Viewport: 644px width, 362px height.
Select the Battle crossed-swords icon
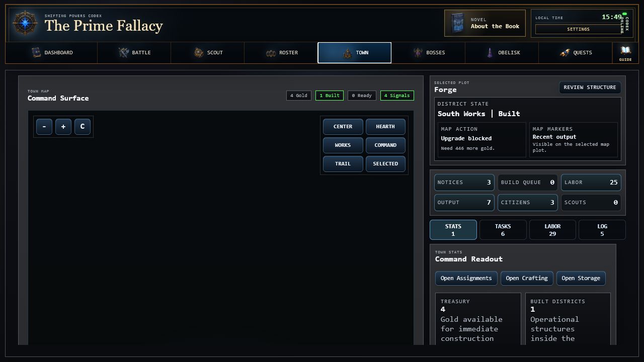[124, 52]
